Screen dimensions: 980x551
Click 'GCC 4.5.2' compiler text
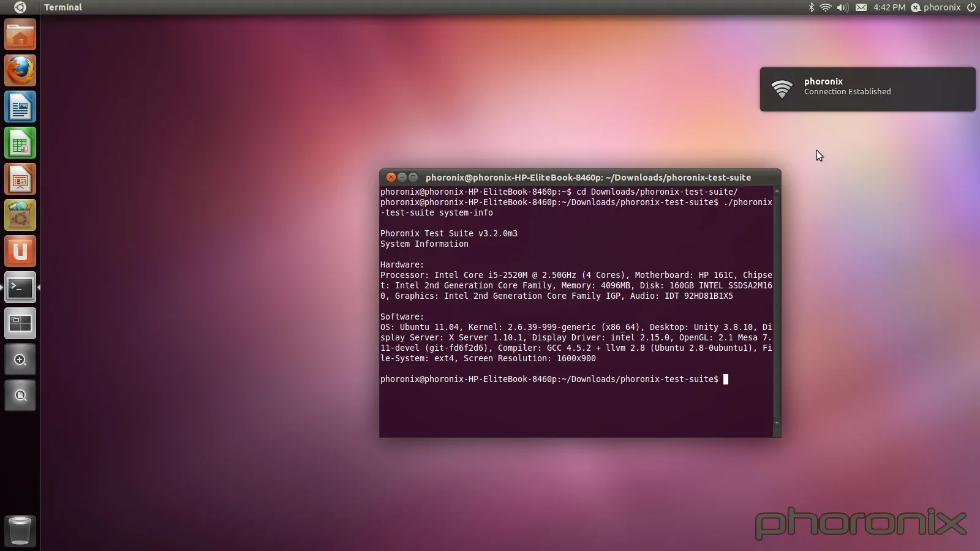pos(569,348)
